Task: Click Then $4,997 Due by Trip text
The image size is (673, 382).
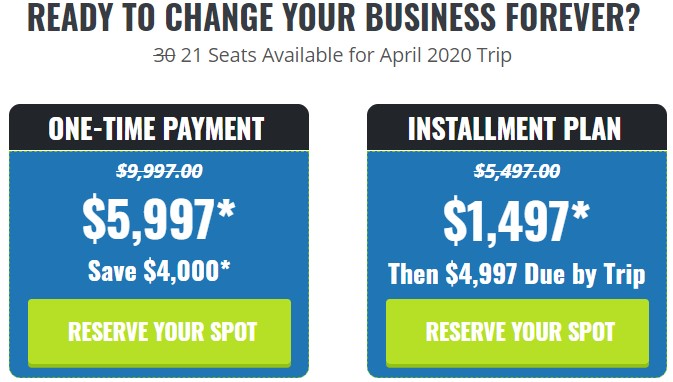Action: tap(517, 273)
